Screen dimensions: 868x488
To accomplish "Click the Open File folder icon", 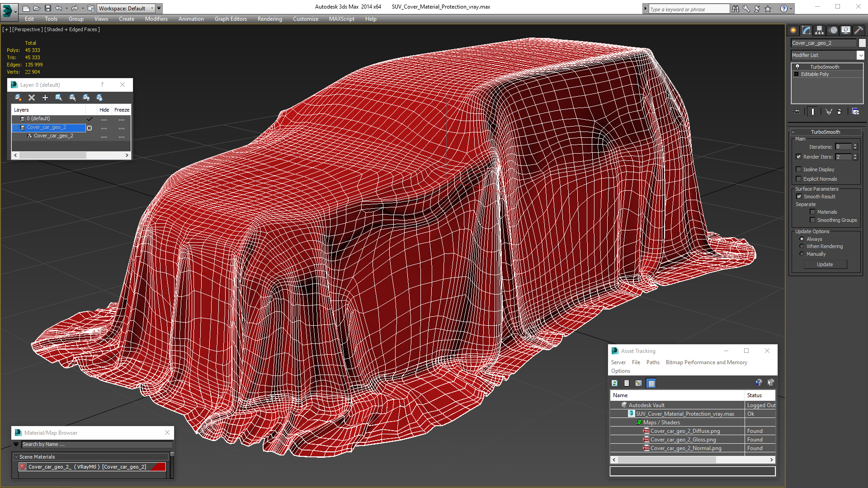I will click(37, 8).
